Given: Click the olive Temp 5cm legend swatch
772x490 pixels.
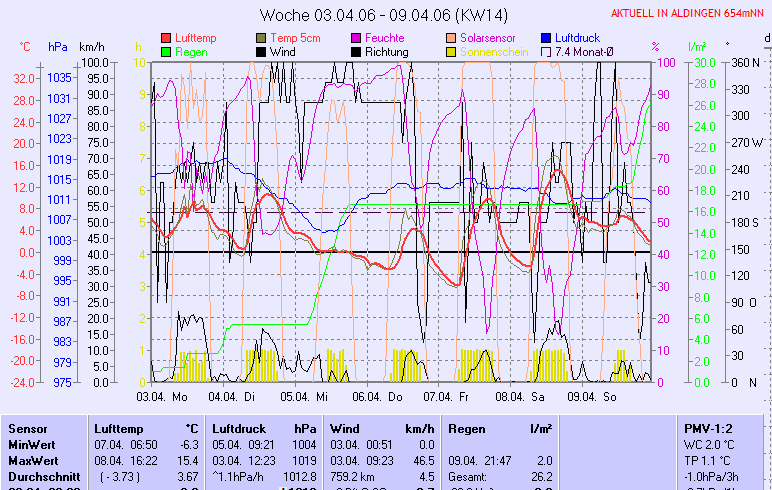Looking at the screenshot, I should click(262, 38).
